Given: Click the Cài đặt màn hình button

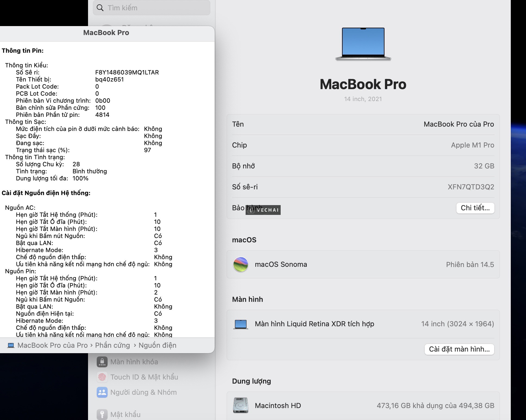Looking at the screenshot, I should pyautogui.click(x=459, y=349).
